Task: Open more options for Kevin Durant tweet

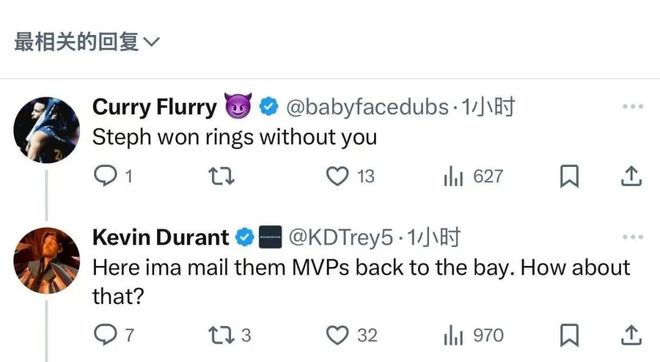Action: tap(633, 237)
